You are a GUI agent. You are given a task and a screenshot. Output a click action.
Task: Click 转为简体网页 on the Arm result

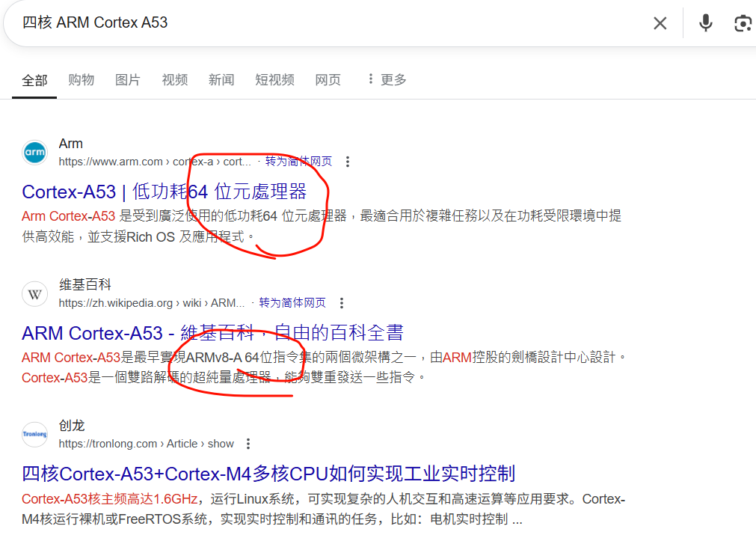pos(298,161)
